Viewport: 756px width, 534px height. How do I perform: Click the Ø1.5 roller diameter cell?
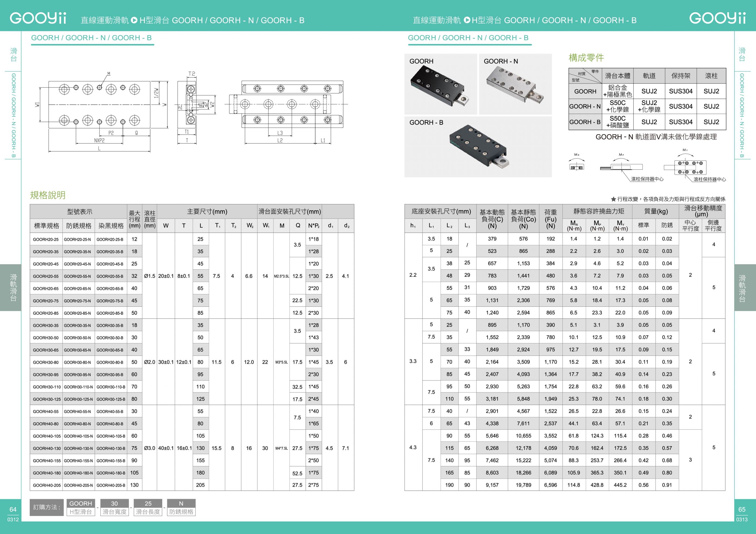coord(150,276)
